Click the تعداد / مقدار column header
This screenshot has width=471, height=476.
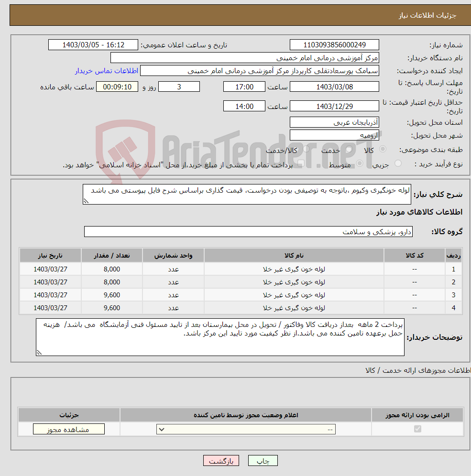pyautogui.click(x=112, y=256)
